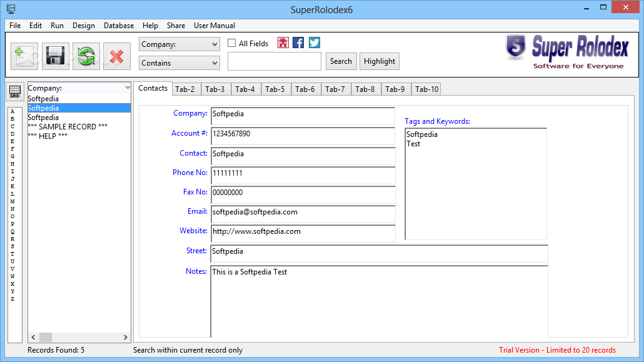Click in the Email field
The height and width of the screenshot is (362, 644).
pos(303,214)
